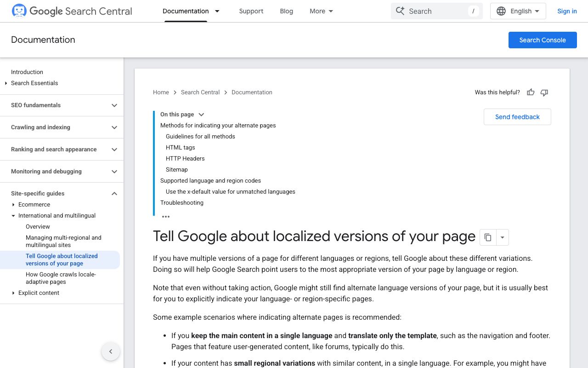Open Managing multi-regional and multilingual sites
This screenshot has height=368, width=588.
tap(63, 241)
